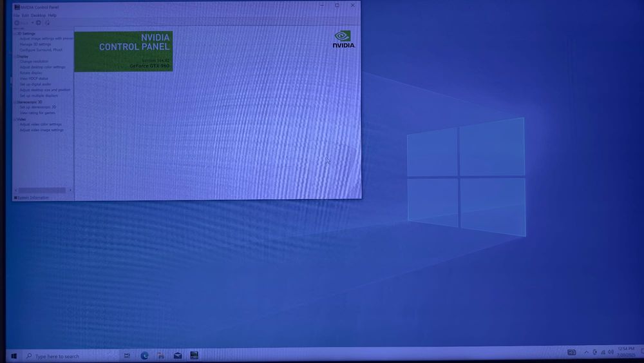Select Set up multiple displays
Screen dimensions: 644x363
39,96
